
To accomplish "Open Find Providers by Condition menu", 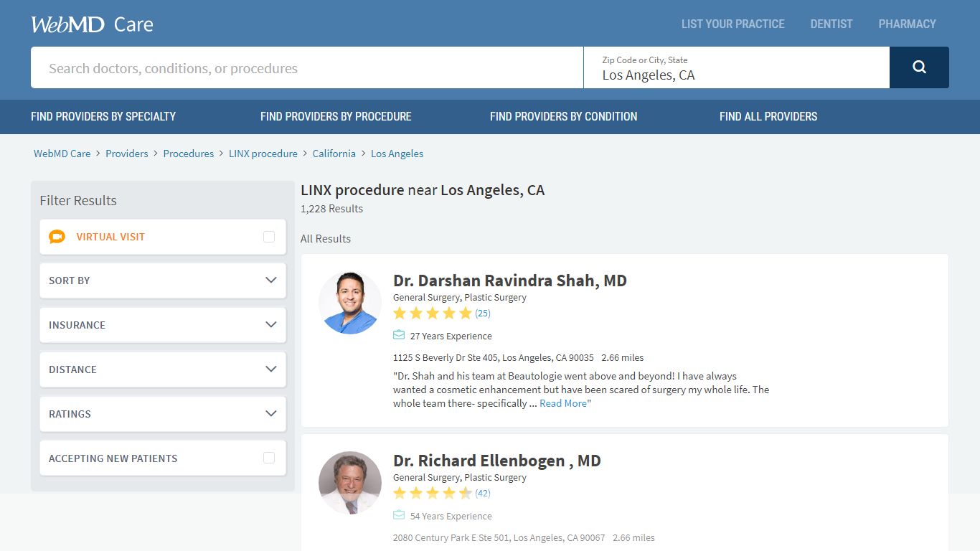I will (563, 116).
